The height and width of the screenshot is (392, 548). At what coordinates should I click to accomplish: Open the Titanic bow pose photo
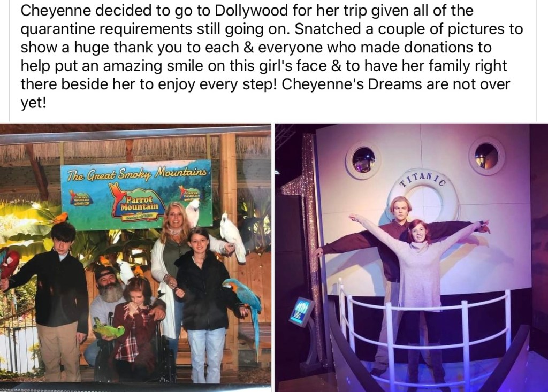(412, 257)
